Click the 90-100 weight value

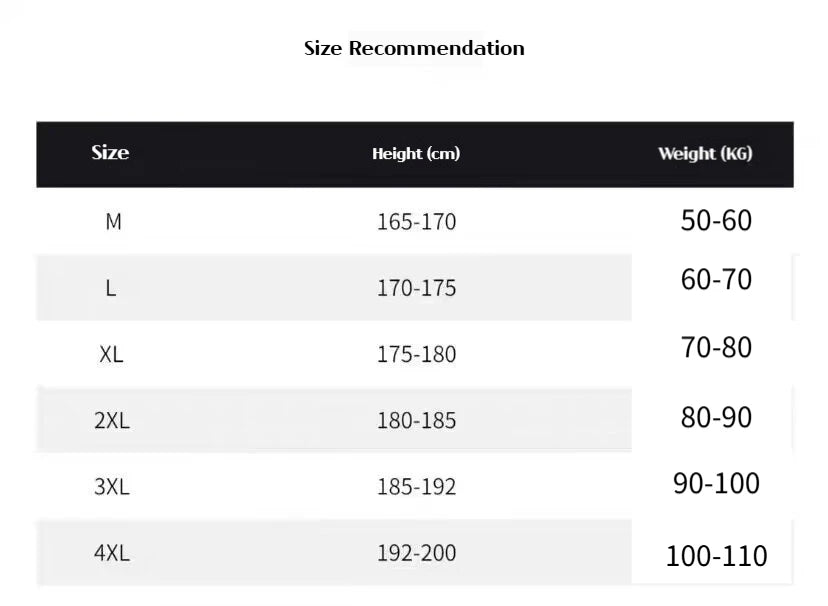pyautogui.click(x=716, y=484)
